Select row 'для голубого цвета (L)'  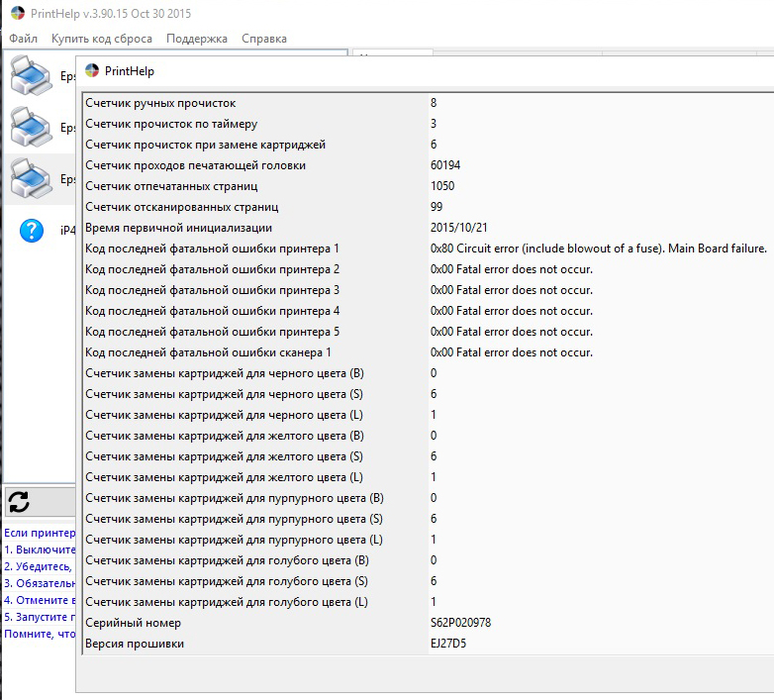point(428,601)
